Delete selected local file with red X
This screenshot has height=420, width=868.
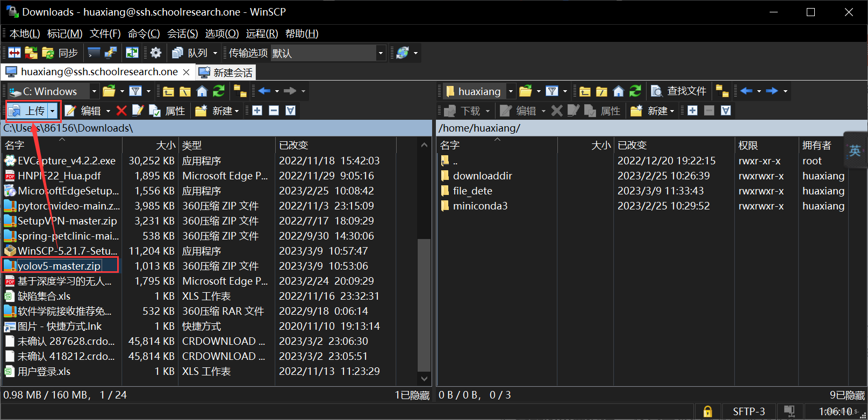pyautogui.click(x=121, y=111)
